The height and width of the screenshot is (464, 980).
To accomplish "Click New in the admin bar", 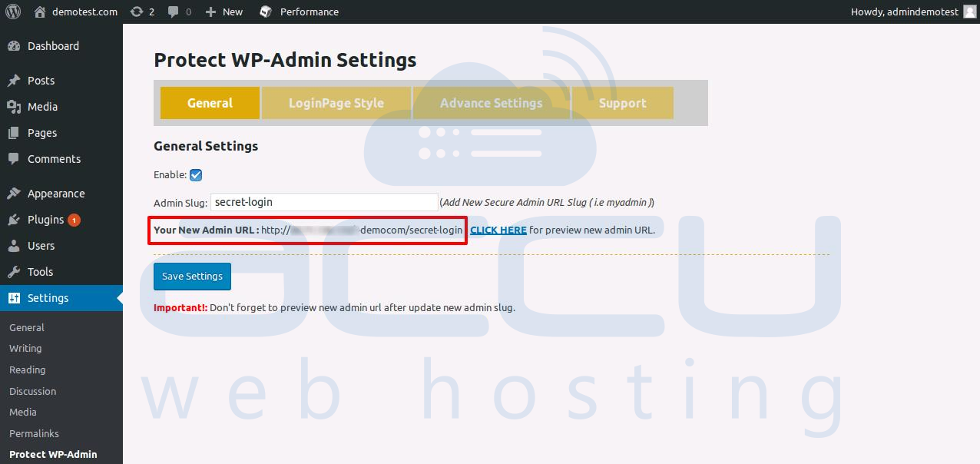I will 233,12.
